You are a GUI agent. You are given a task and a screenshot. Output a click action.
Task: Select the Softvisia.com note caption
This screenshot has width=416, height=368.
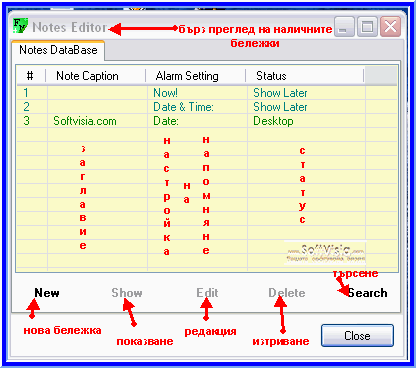coord(85,121)
